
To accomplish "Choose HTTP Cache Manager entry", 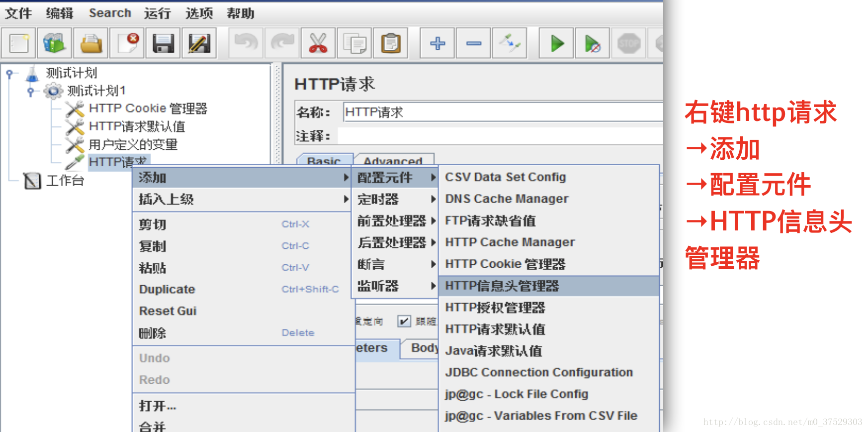I will coord(549,242).
